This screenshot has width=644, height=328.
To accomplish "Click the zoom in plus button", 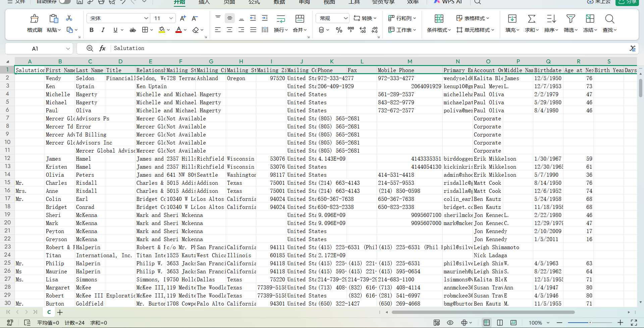I will coord(620,323).
